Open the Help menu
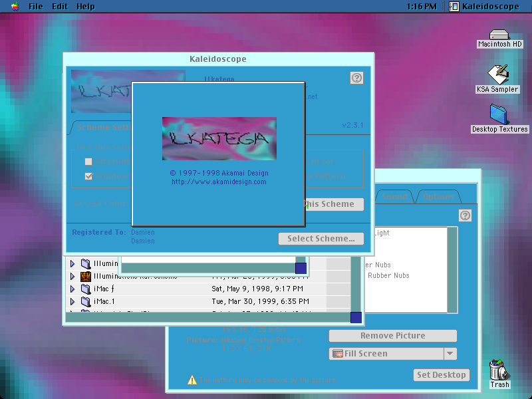The image size is (532, 399). 86,7
